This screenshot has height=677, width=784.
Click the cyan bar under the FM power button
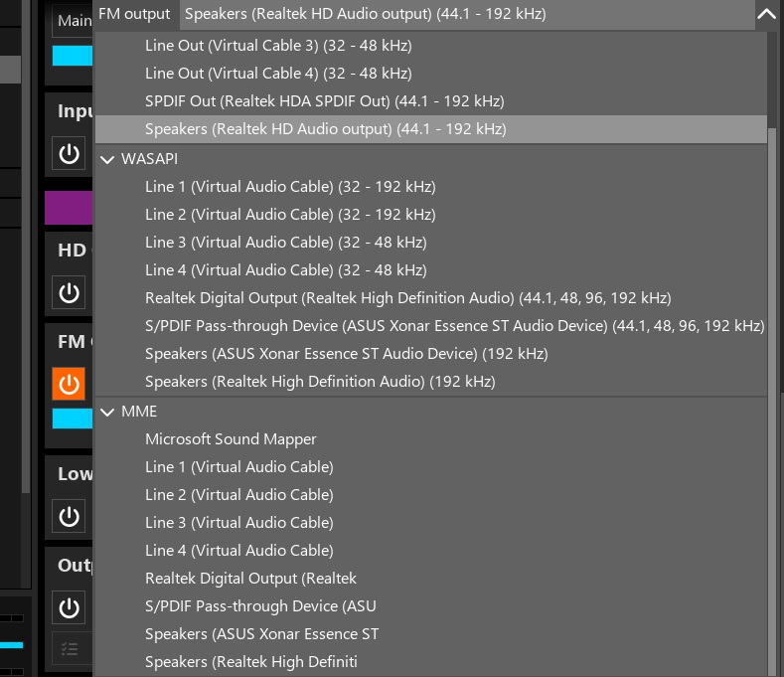[73, 419]
